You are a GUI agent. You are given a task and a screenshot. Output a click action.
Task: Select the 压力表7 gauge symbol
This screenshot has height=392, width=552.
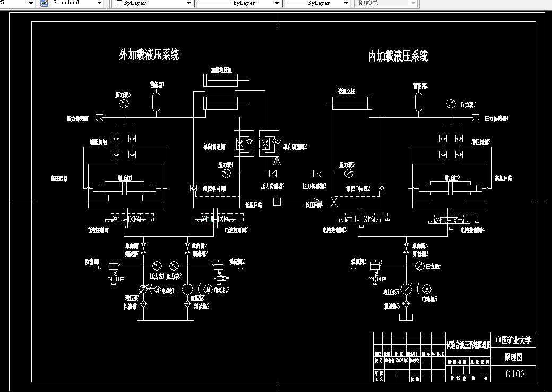pos(451,103)
